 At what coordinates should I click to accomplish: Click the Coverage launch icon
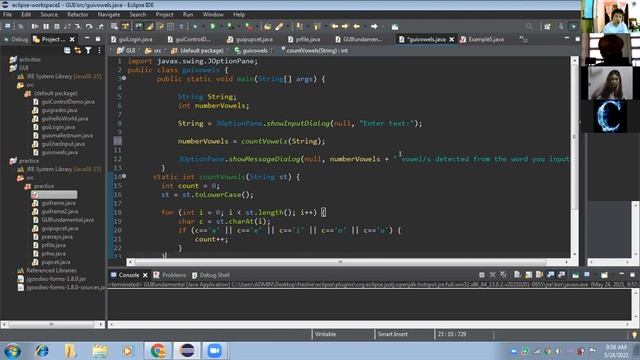[231, 27]
